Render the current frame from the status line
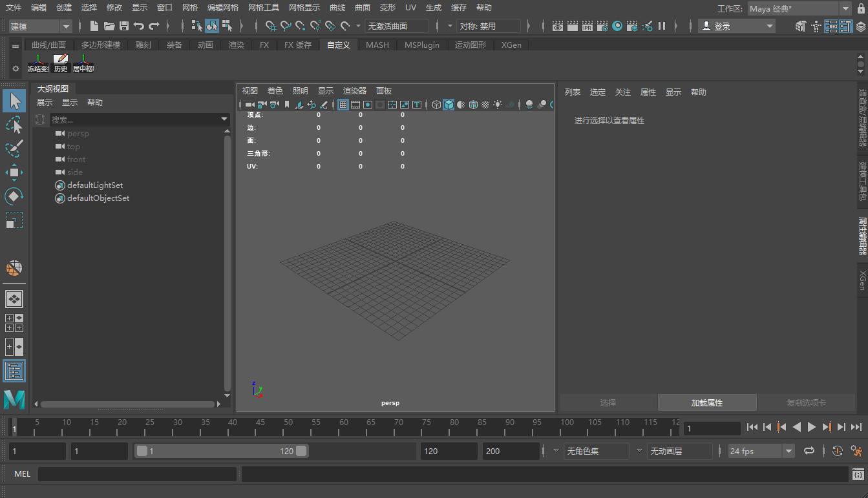Image resolution: width=868 pixels, height=498 pixels. pos(573,26)
